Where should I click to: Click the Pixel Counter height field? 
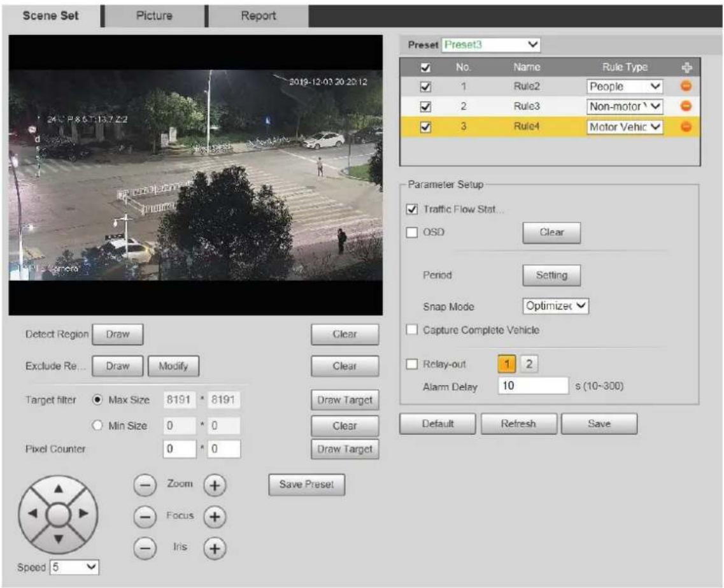pyautogui.click(x=224, y=449)
